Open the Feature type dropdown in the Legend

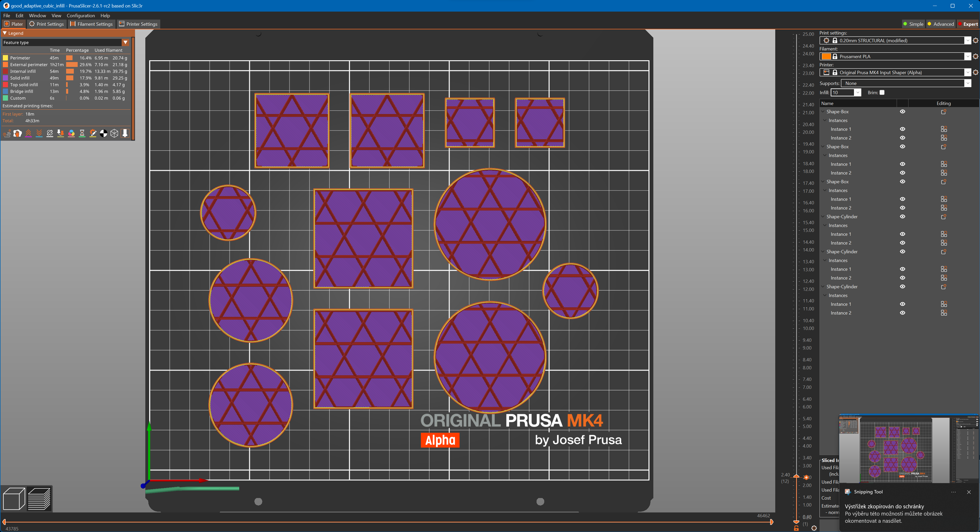[x=126, y=42]
